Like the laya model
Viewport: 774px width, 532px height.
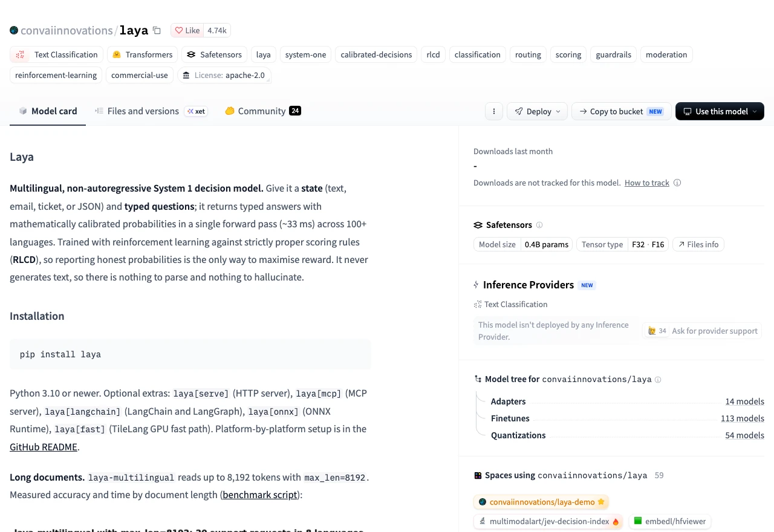187,30
